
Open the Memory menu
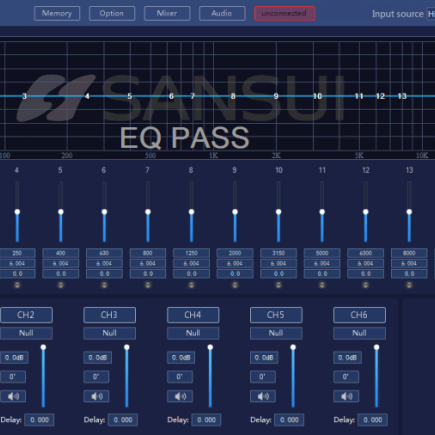pyautogui.click(x=57, y=14)
